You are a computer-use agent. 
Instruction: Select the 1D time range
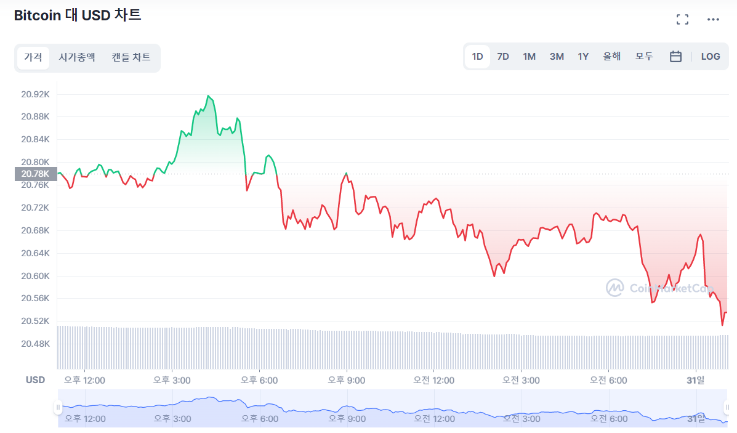[478, 57]
